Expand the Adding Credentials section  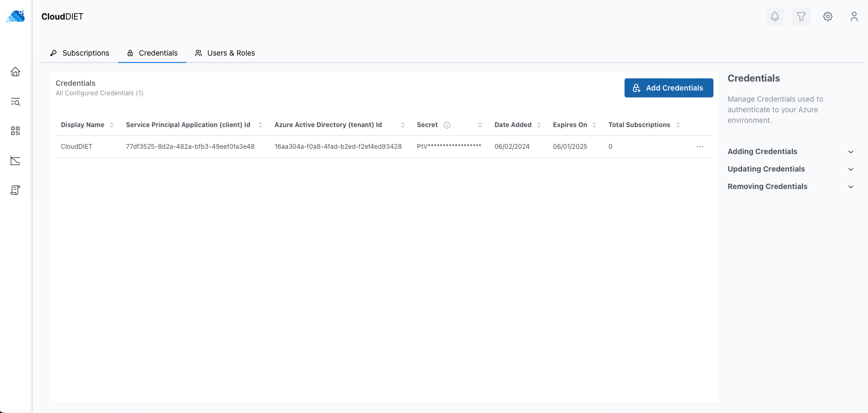(x=791, y=151)
